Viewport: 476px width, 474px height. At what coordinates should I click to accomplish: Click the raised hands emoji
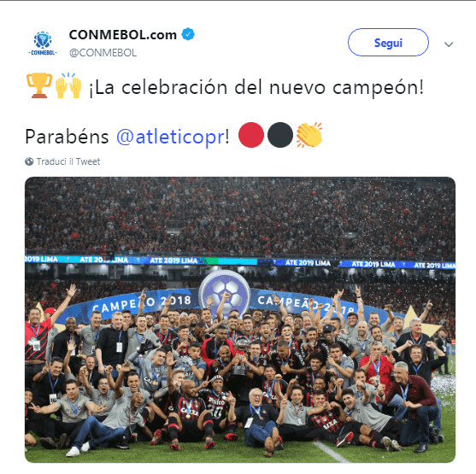68,85
